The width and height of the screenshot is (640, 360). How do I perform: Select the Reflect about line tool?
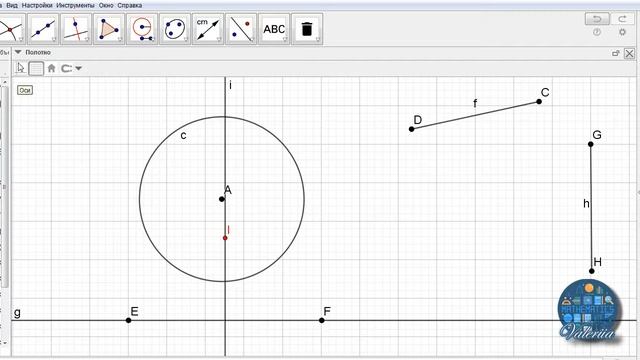241,29
